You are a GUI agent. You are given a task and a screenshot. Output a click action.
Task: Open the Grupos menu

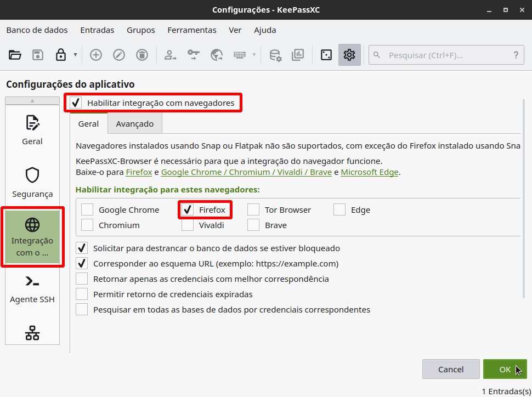(141, 30)
